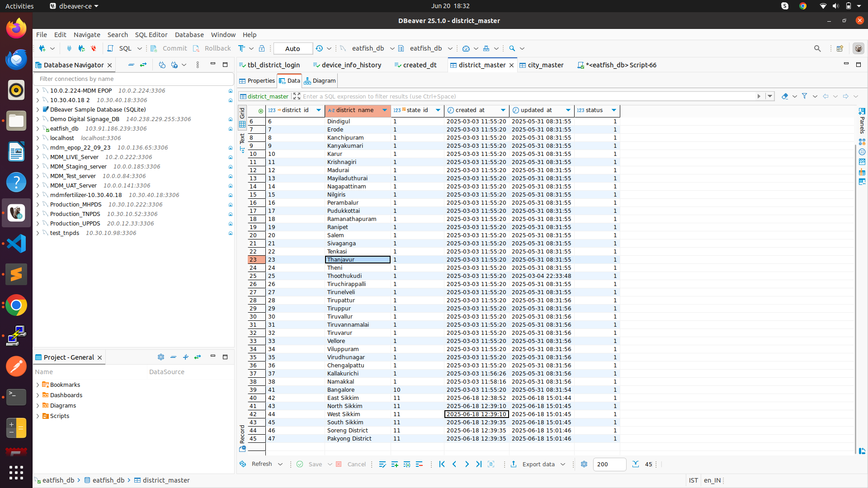Screen dimensions: 868x488
Task: Open fetch size configuration gear icon
Action: (x=584, y=464)
